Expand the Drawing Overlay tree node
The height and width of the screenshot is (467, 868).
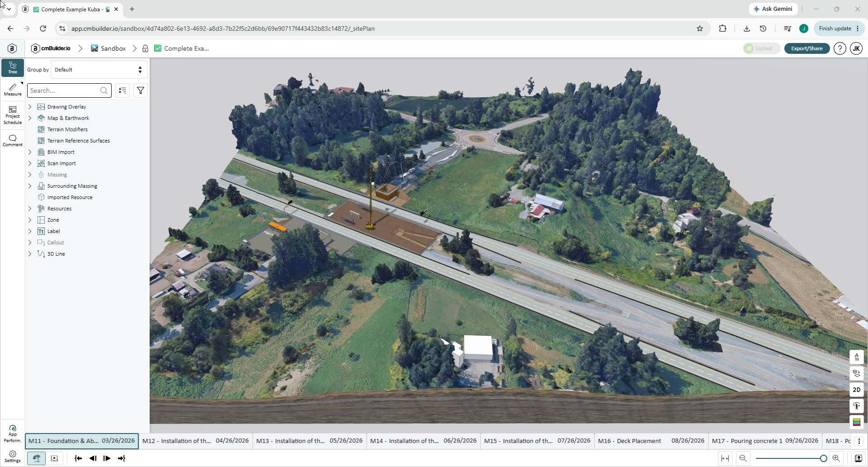point(30,107)
